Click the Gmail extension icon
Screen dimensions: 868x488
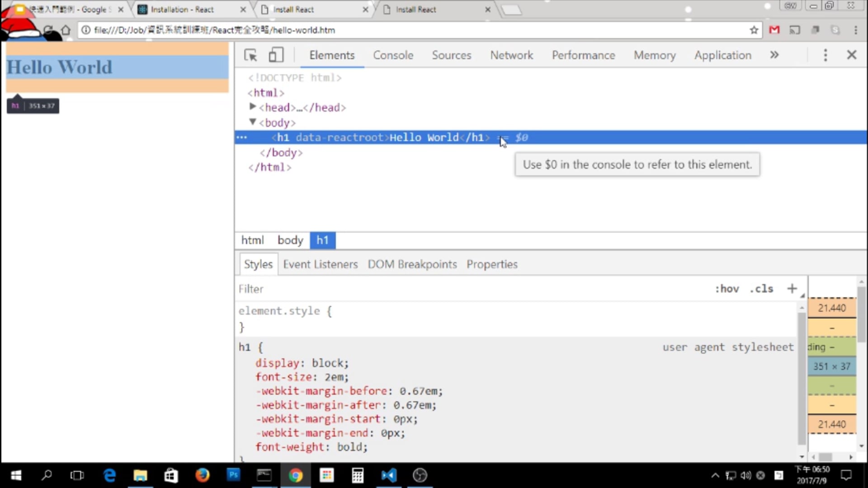coord(774,30)
